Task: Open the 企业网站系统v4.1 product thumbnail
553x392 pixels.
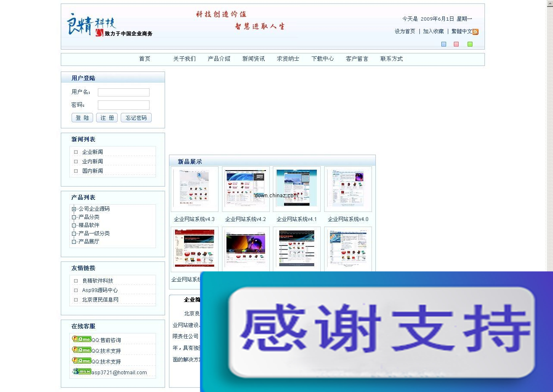Action: (x=297, y=189)
